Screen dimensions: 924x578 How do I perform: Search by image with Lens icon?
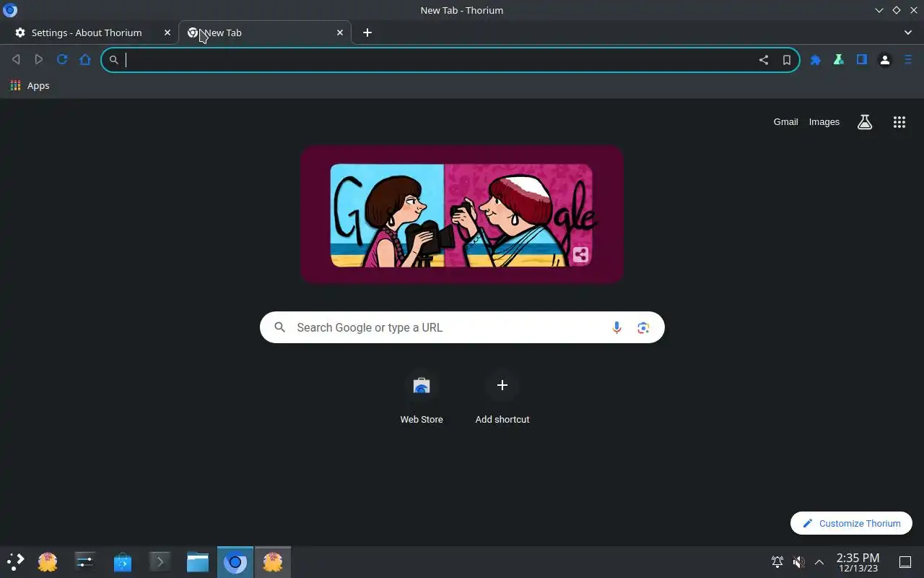(x=643, y=327)
